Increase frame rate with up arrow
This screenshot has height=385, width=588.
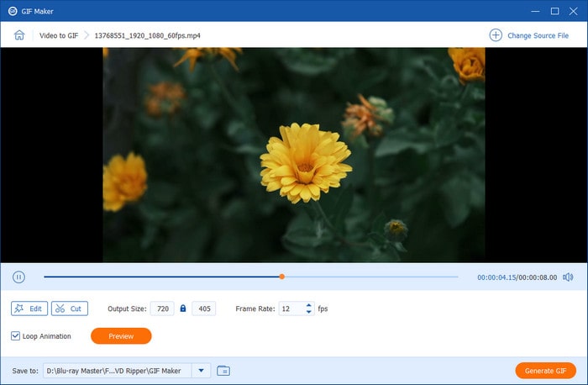[309, 305]
